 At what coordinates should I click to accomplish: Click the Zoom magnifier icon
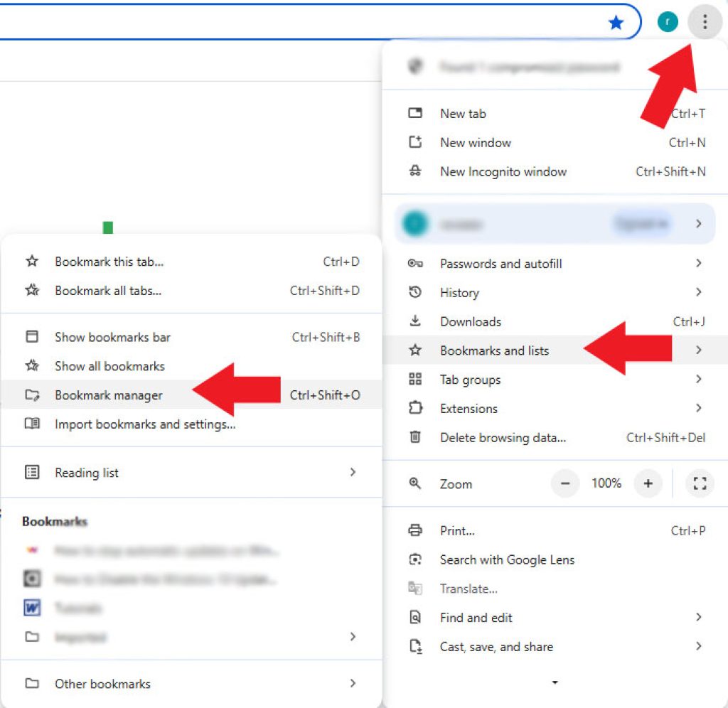tap(414, 483)
